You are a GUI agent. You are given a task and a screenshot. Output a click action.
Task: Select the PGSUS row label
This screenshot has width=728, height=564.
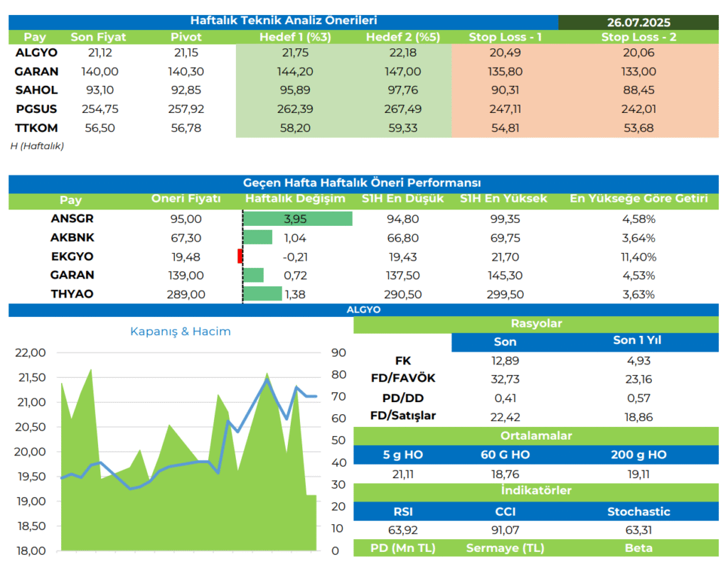point(36,109)
